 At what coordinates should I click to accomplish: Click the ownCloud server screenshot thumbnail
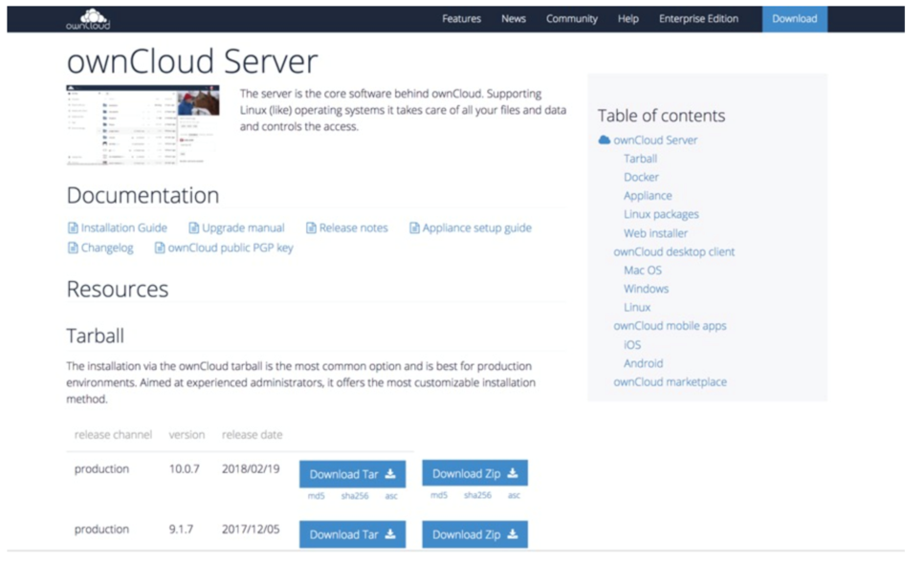tap(143, 125)
